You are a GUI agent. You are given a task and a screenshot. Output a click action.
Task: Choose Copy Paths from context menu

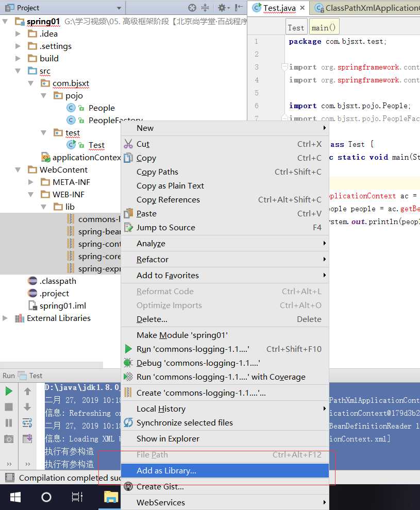coord(225,172)
